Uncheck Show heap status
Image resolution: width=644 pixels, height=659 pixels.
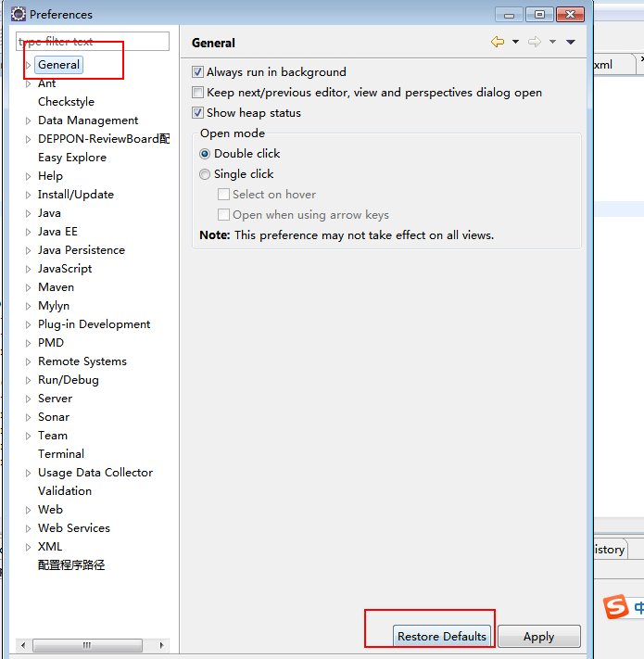(x=197, y=113)
